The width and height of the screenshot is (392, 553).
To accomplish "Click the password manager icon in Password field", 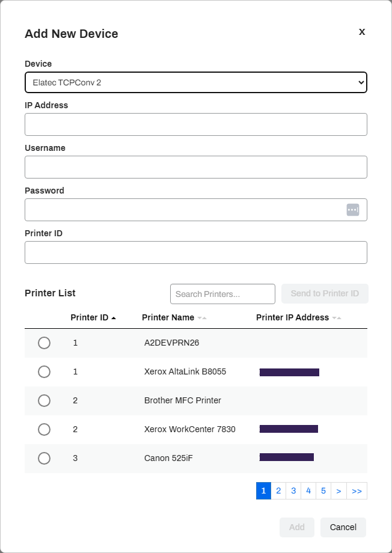I will [x=353, y=210].
